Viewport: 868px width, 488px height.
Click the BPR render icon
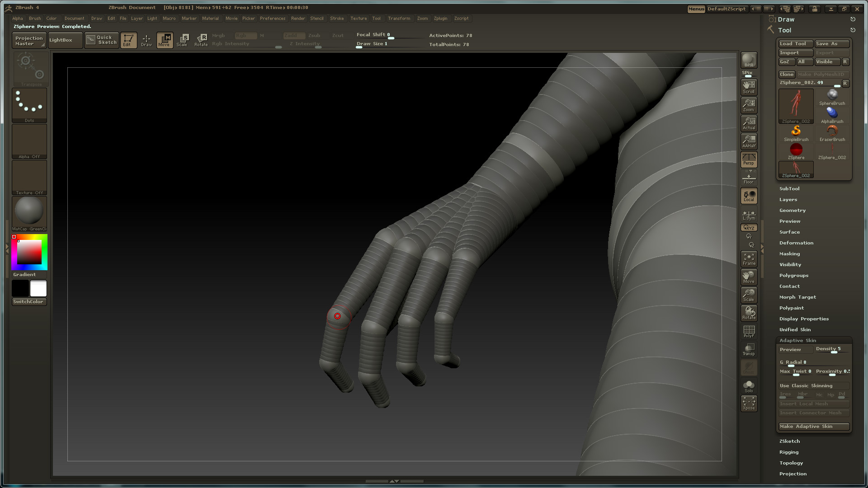pyautogui.click(x=748, y=59)
